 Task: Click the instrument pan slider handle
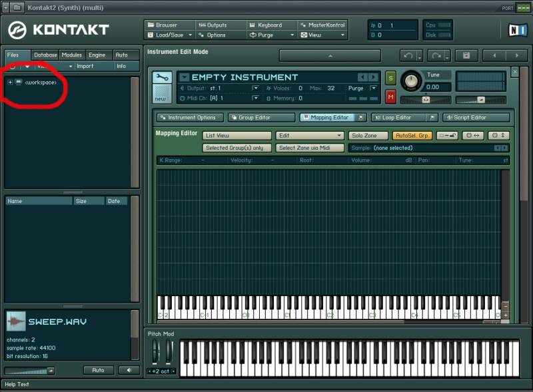[426, 100]
